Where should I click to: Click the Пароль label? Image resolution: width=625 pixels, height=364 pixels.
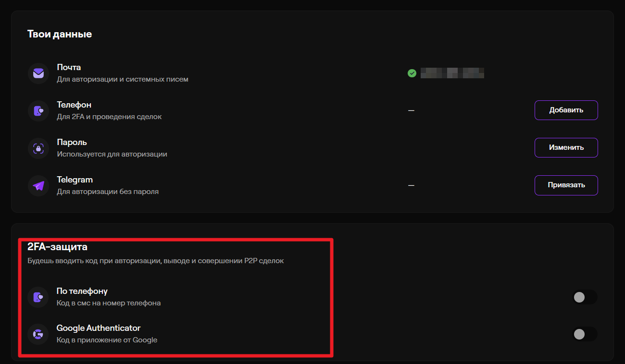[72, 142]
